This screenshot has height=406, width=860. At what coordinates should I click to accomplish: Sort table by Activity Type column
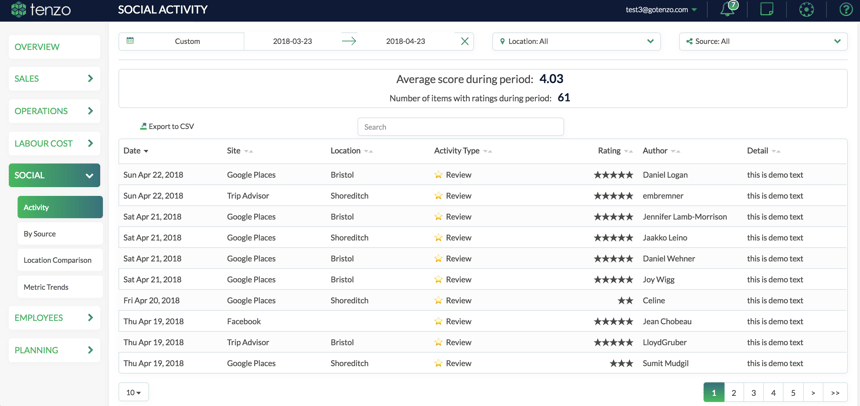pos(462,151)
